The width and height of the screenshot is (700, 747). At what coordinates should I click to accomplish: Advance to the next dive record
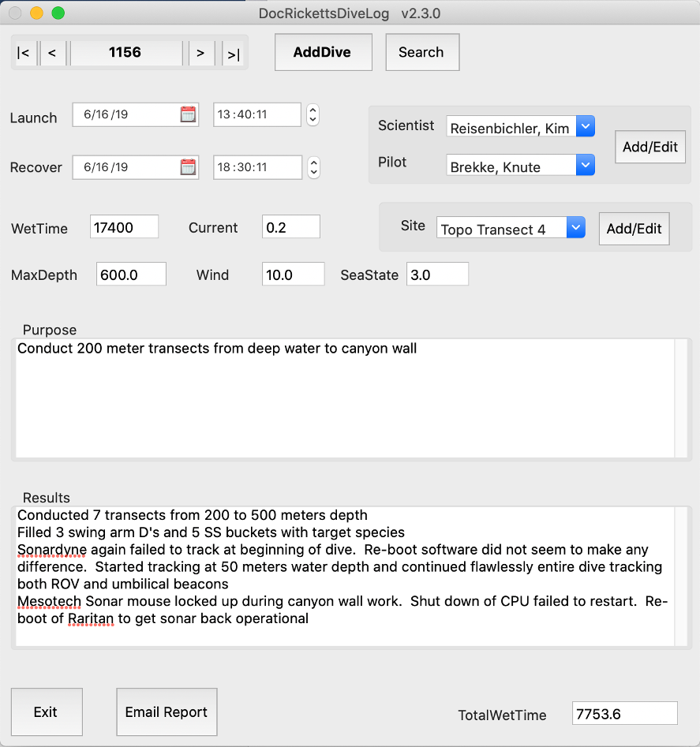point(200,53)
